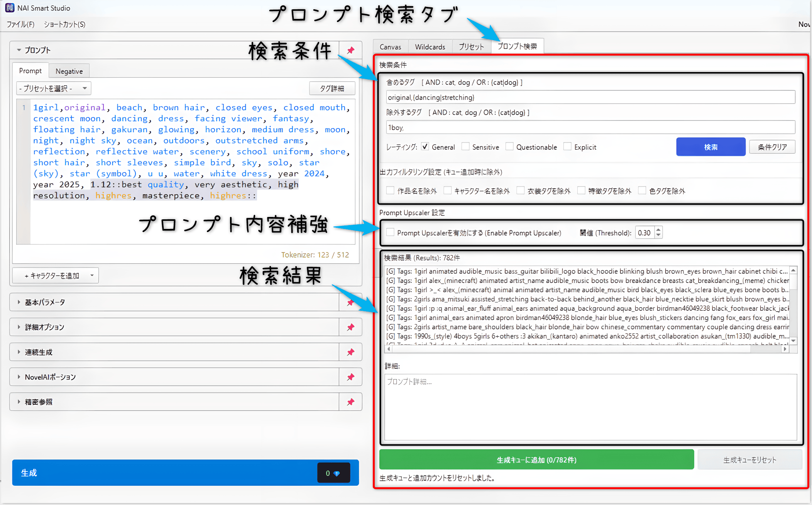Click the pin icon beside 基本パラメータ
Viewport: 812px width, 505px height.
pyautogui.click(x=350, y=302)
